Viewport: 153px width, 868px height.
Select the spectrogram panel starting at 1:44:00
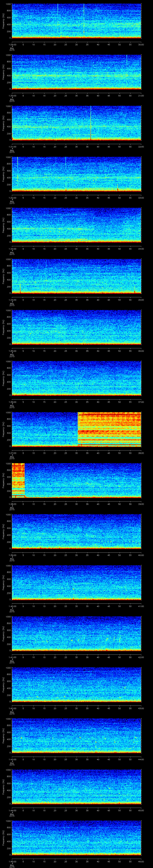76,787
